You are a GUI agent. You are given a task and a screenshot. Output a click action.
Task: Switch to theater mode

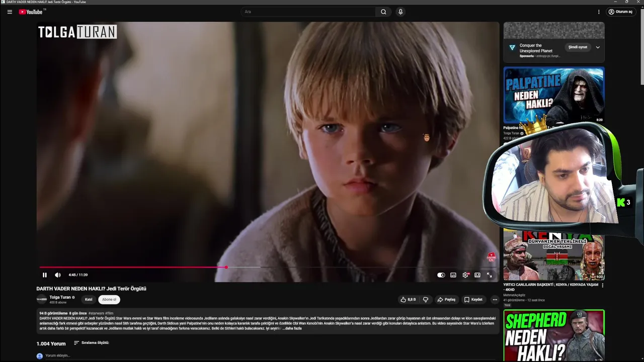[x=477, y=275]
